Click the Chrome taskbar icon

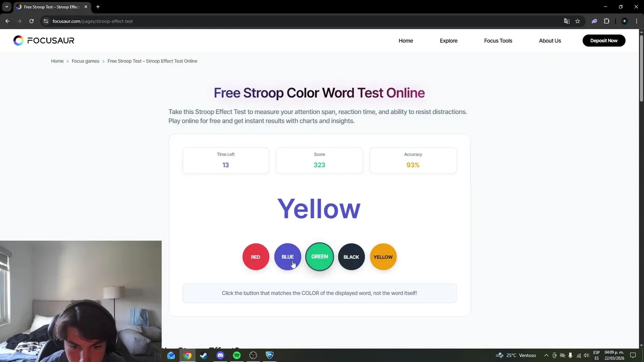[x=187, y=355]
